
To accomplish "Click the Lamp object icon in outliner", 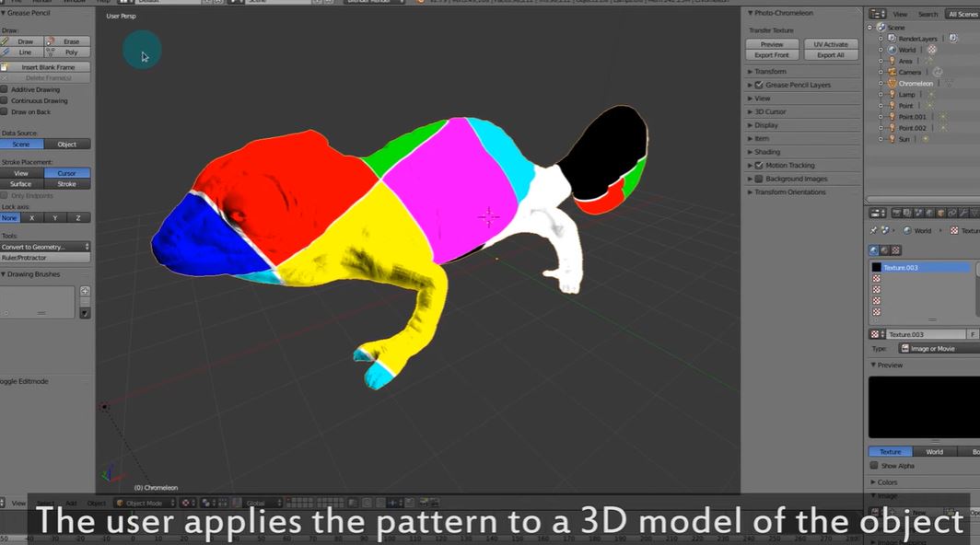I will tap(892, 95).
